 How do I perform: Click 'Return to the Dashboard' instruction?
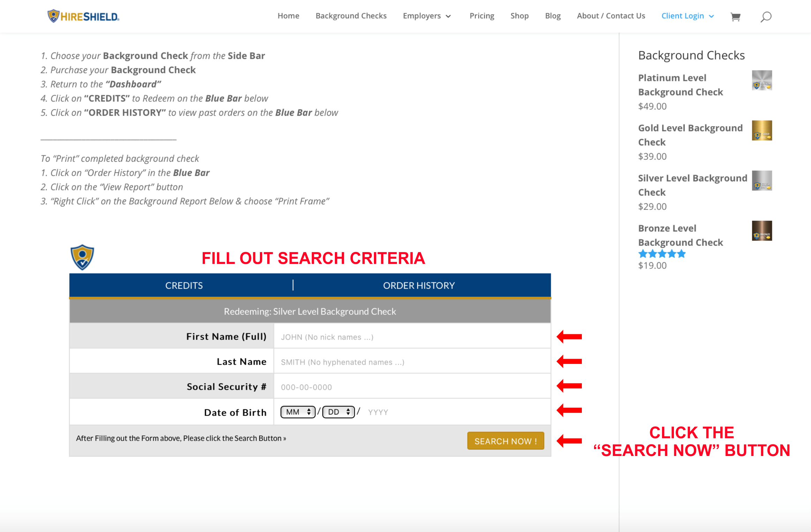click(x=101, y=84)
